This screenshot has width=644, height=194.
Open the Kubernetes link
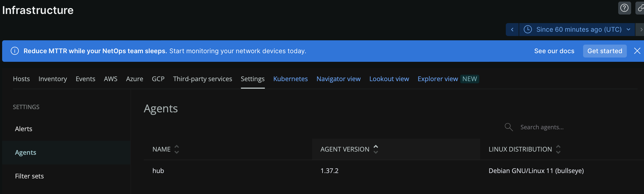coord(290,79)
